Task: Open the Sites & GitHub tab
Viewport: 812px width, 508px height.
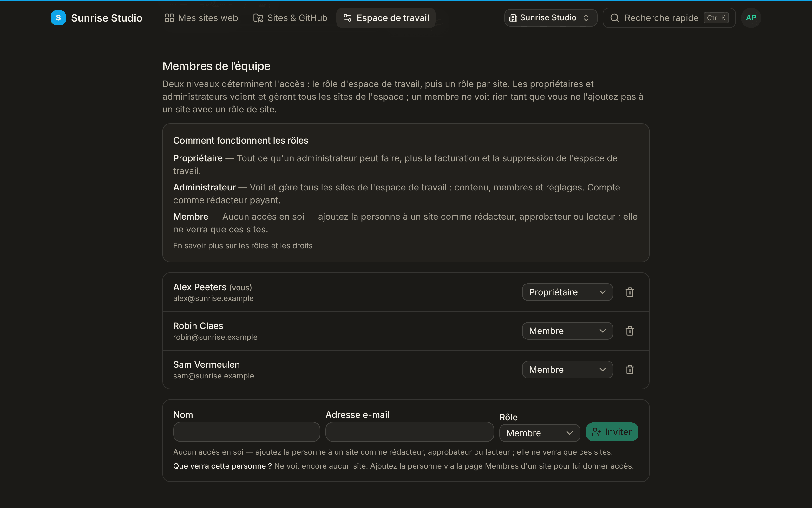Action: tap(290, 18)
